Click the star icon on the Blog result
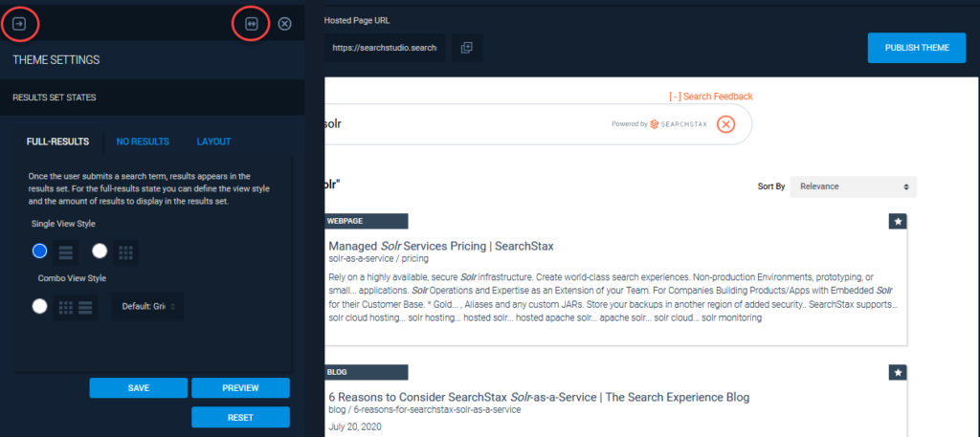This screenshot has height=437, width=980. tap(898, 372)
